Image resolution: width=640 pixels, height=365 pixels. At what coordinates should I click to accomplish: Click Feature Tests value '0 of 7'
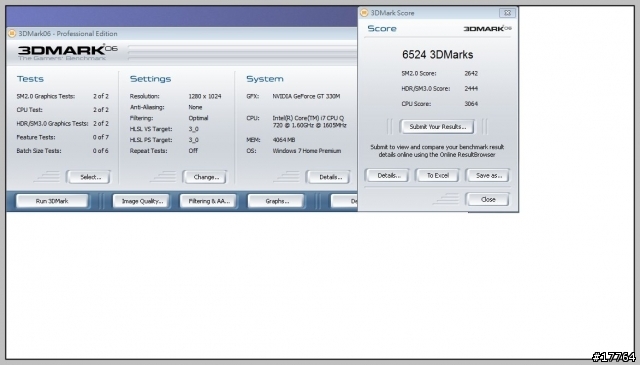(x=101, y=137)
